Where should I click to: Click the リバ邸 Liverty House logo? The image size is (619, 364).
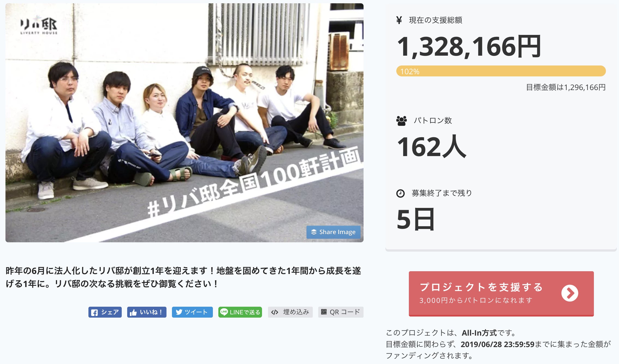[39, 25]
